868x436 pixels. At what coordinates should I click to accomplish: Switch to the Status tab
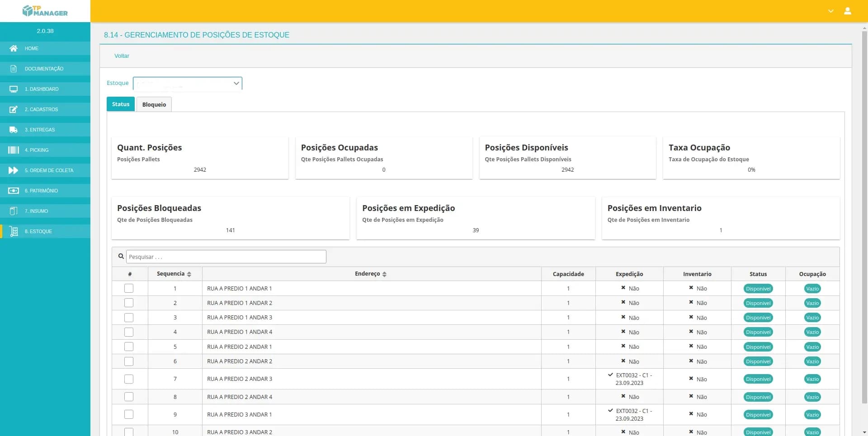(x=121, y=104)
